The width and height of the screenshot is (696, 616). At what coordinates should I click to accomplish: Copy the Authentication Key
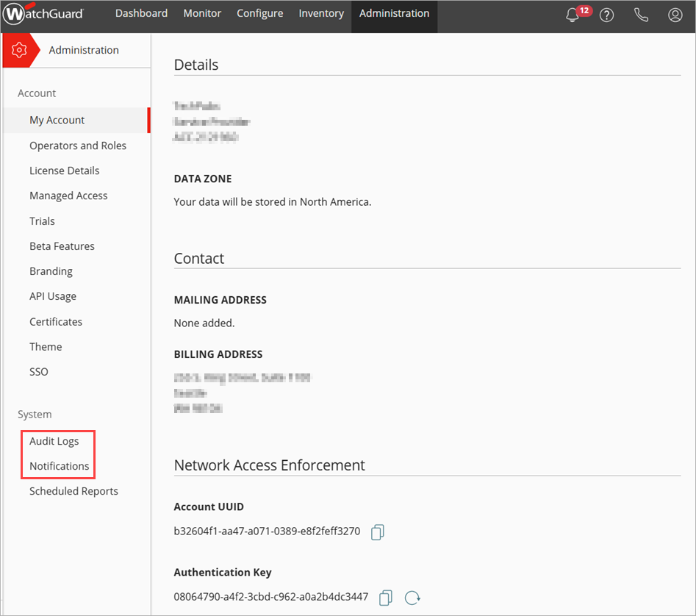coord(385,598)
